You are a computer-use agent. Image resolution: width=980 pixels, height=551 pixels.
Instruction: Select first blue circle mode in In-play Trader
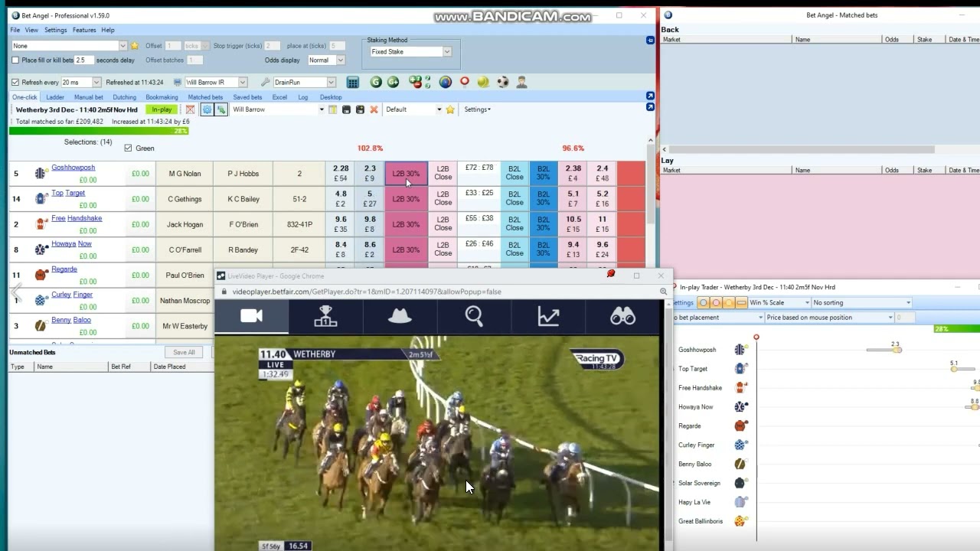click(704, 303)
